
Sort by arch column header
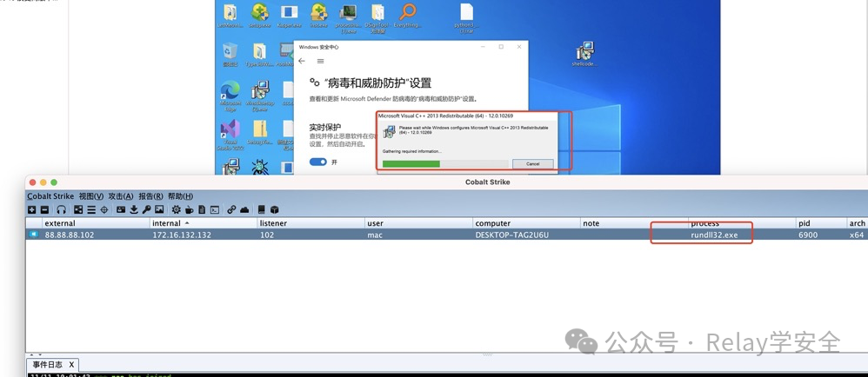[x=858, y=223]
